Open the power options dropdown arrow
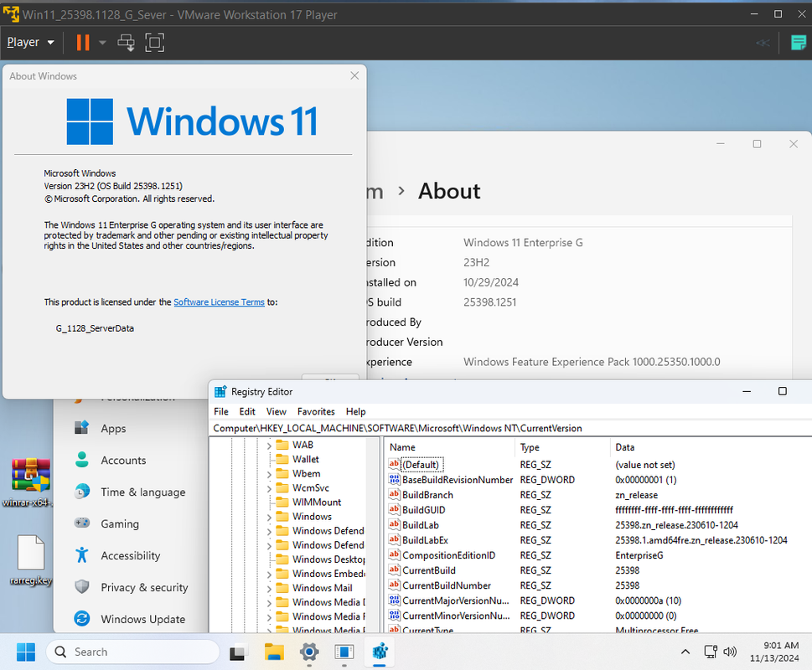 click(102, 43)
